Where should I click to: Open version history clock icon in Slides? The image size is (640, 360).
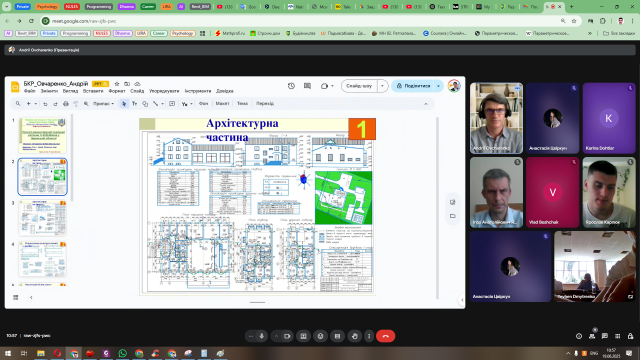pos(291,86)
